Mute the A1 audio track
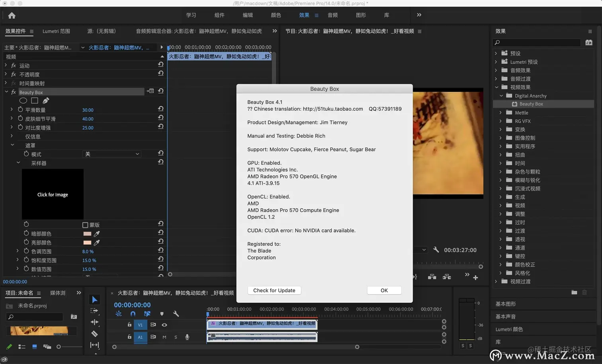602x364 pixels. 164,337
